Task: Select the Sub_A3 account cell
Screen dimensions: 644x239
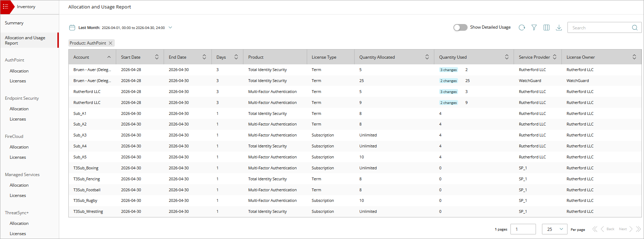Action: point(80,135)
